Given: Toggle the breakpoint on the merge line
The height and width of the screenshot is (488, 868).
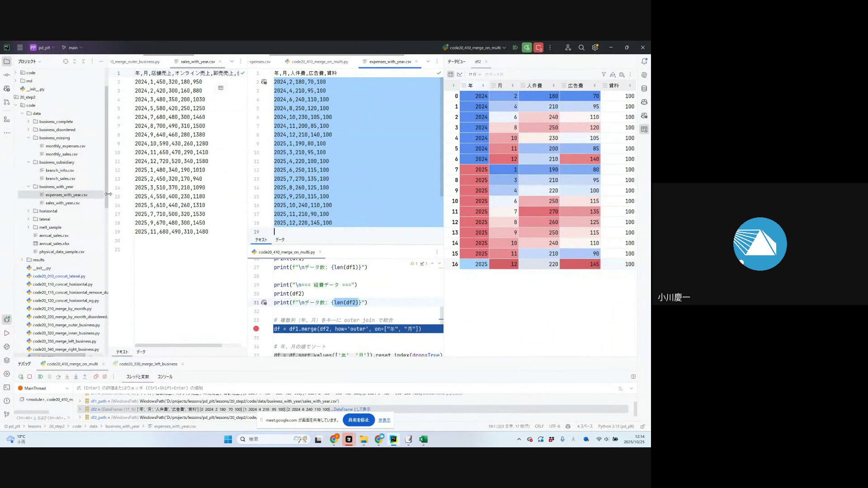Looking at the screenshot, I should tap(256, 329).
